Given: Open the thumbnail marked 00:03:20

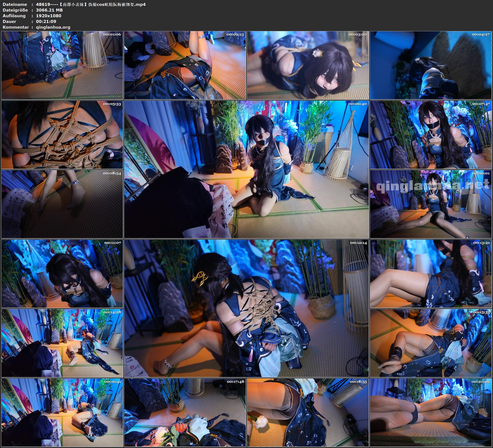Looking at the screenshot, I should point(308,65).
